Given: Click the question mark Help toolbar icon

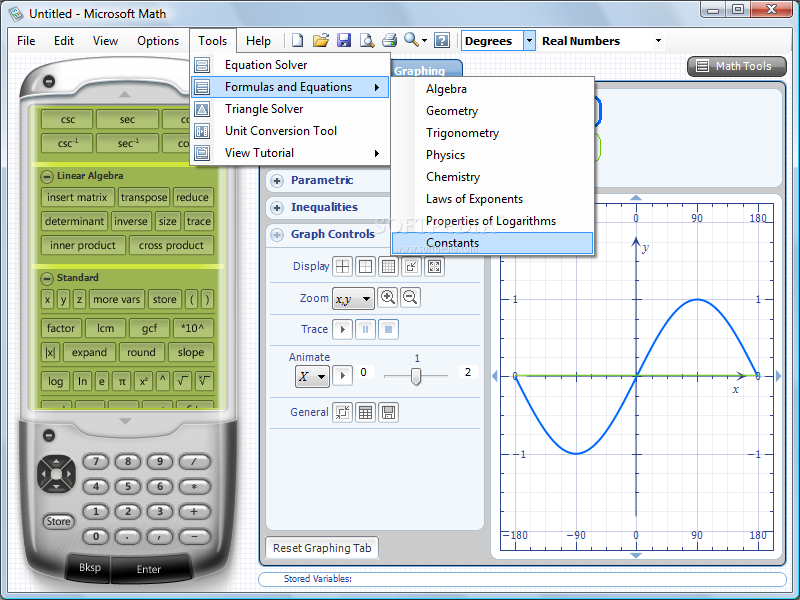Looking at the screenshot, I should tap(442, 40).
